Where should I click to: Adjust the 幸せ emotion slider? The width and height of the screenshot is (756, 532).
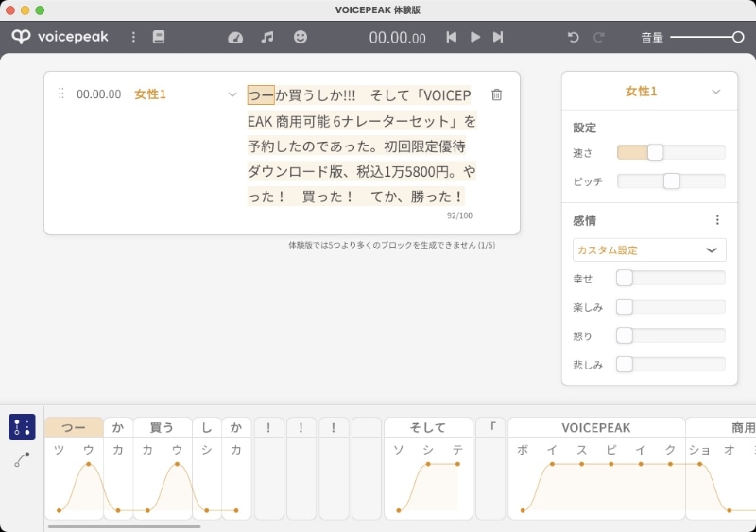(x=671, y=279)
